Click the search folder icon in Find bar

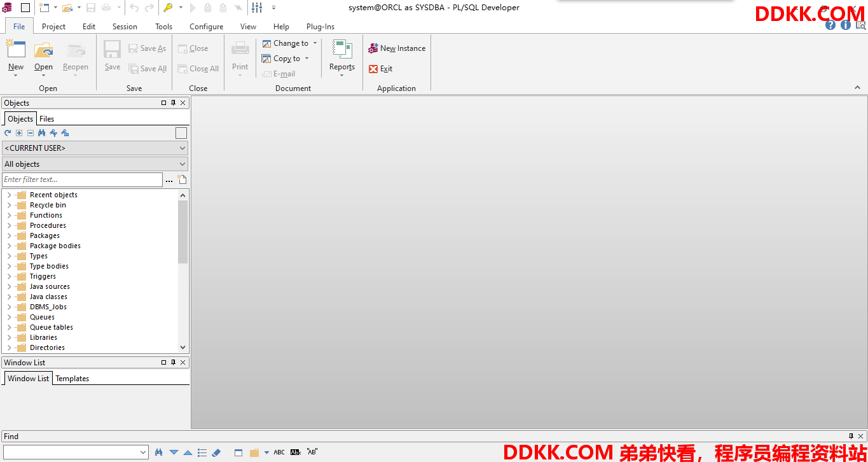[x=254, y=452]
